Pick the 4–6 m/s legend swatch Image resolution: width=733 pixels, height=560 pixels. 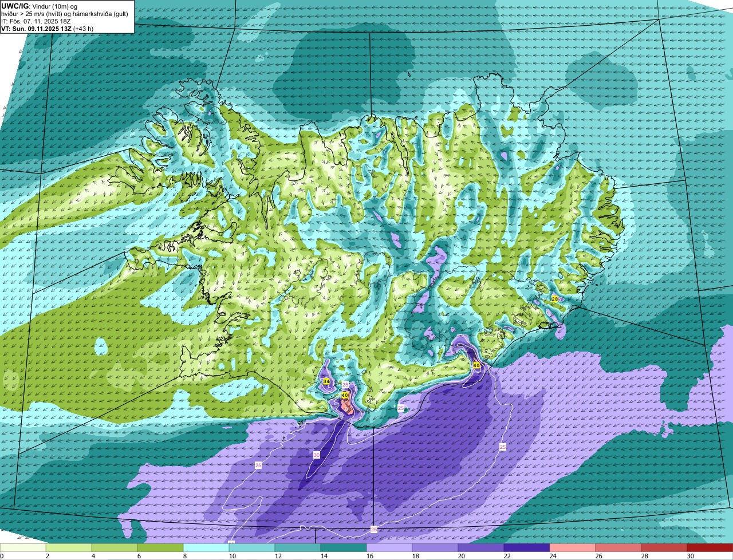tap(115, 548)
